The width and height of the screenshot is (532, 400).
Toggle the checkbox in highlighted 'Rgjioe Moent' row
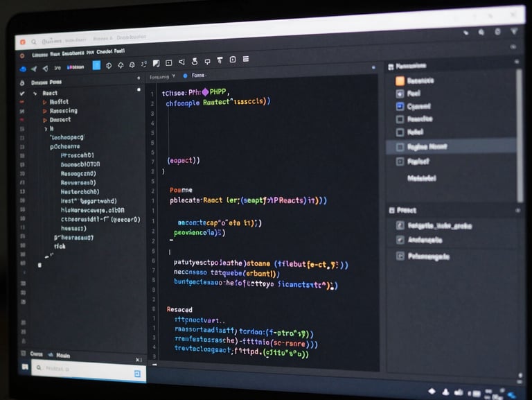click(400, 147)
